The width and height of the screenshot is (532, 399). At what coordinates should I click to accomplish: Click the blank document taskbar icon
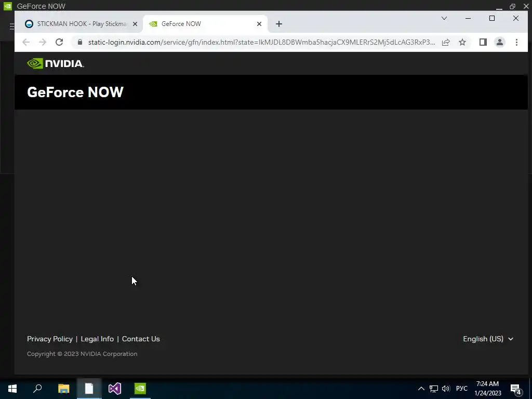pos(89,389)
